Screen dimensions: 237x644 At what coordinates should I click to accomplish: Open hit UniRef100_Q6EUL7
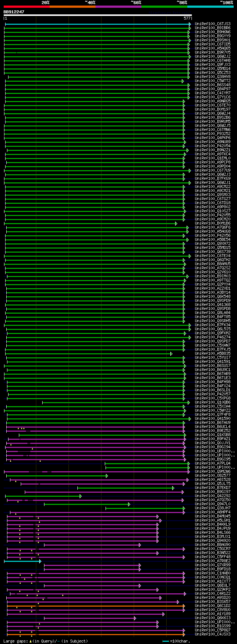213,586
